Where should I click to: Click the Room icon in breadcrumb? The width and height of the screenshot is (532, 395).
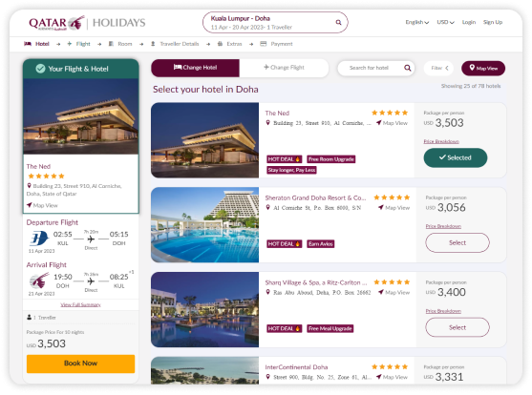[111, 44]
